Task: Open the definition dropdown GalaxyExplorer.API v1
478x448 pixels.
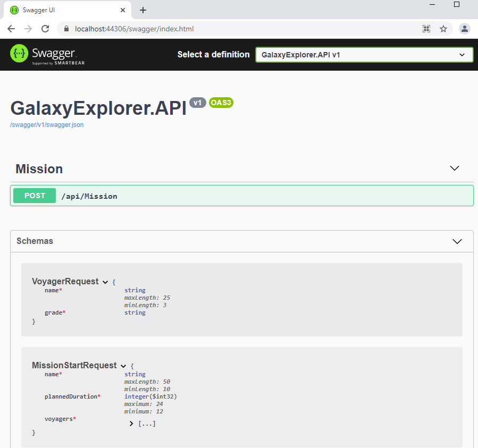Action: 364,55
